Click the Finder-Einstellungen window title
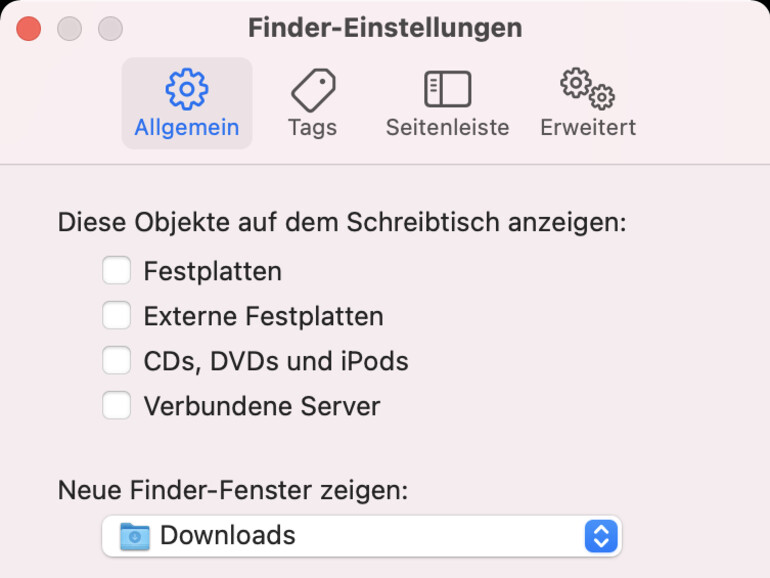Image resolution: width=770 pixels, height=578 pixels. pos(384,28)
